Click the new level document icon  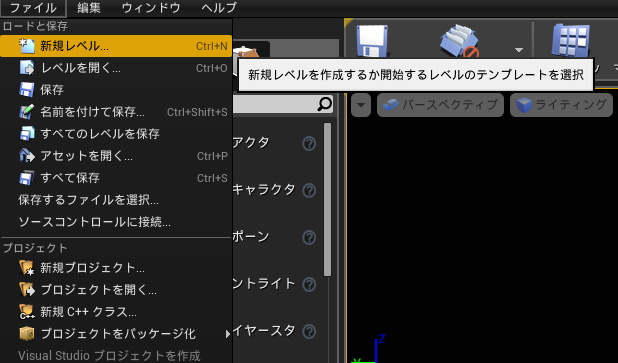27,46
